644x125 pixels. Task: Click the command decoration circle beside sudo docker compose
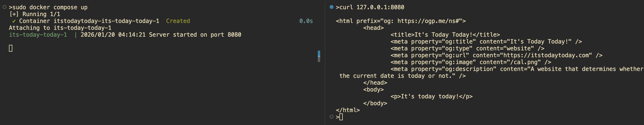pyautogui.click(x=4, y=7)
